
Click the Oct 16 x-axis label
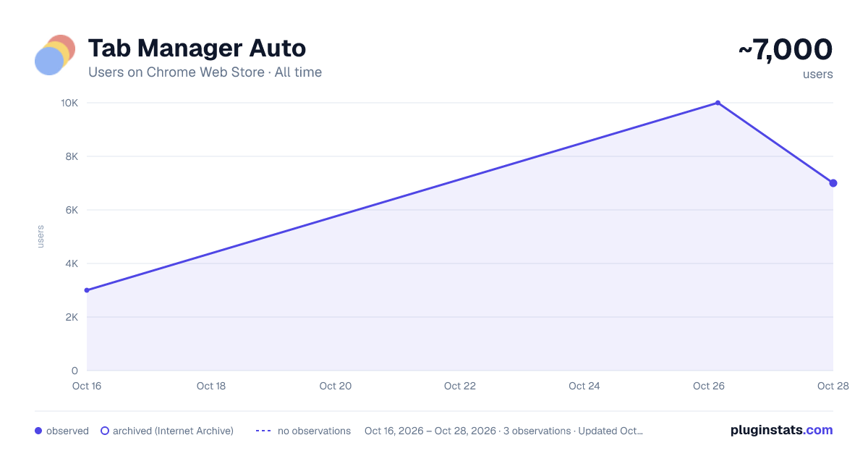pos(87,386)
